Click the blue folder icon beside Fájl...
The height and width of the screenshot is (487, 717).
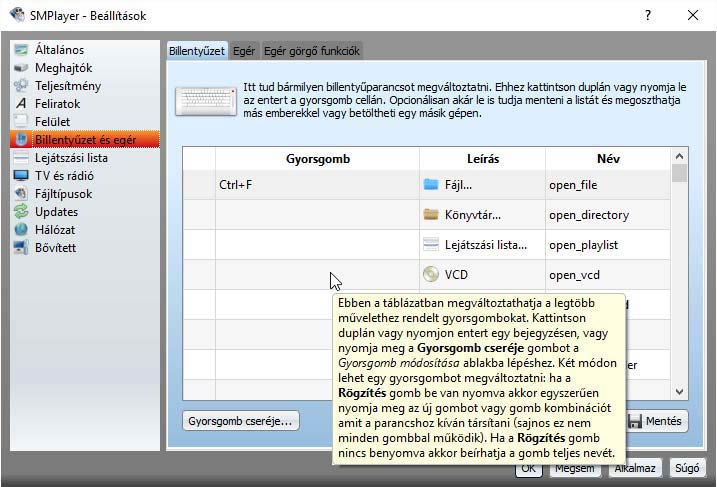coord(431,184)
